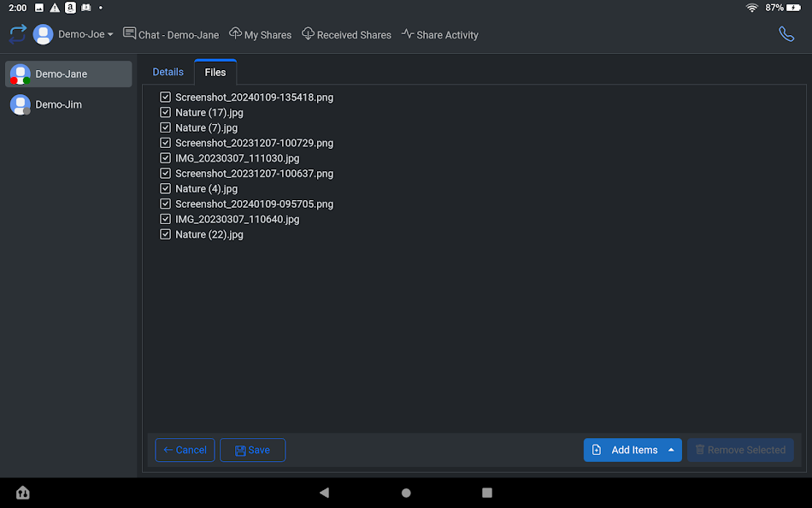The height and width of the screenshot is (508, 812).
Task: Select the My Shares icon
Action: tap(235, 34)
